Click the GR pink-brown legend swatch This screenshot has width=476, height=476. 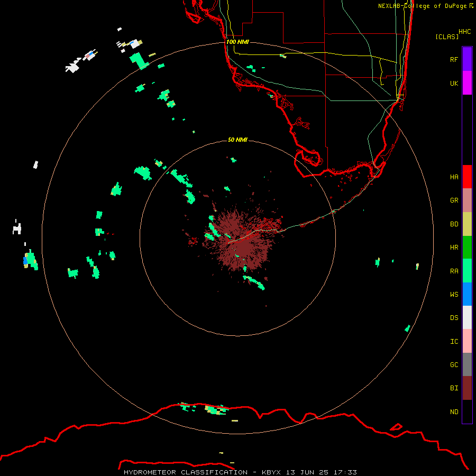tap(467, 200)
